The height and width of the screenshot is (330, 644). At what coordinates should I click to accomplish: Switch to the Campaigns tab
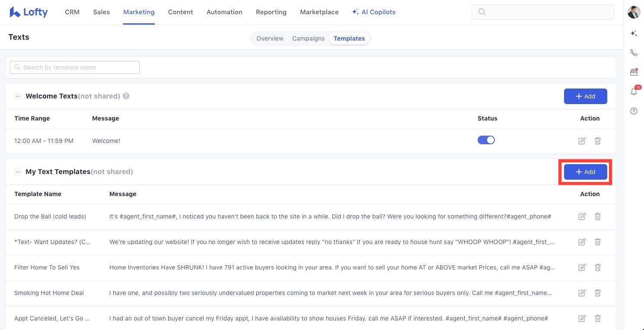308,38
